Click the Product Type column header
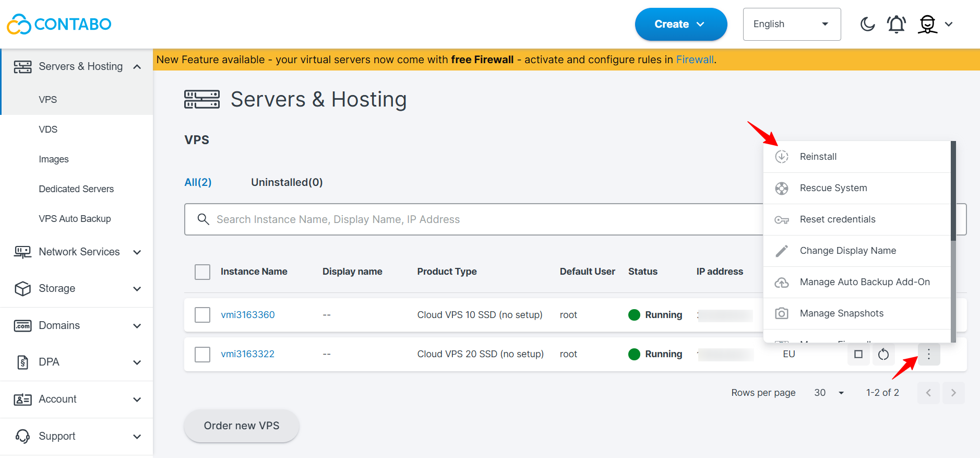 tap(447, 272)
